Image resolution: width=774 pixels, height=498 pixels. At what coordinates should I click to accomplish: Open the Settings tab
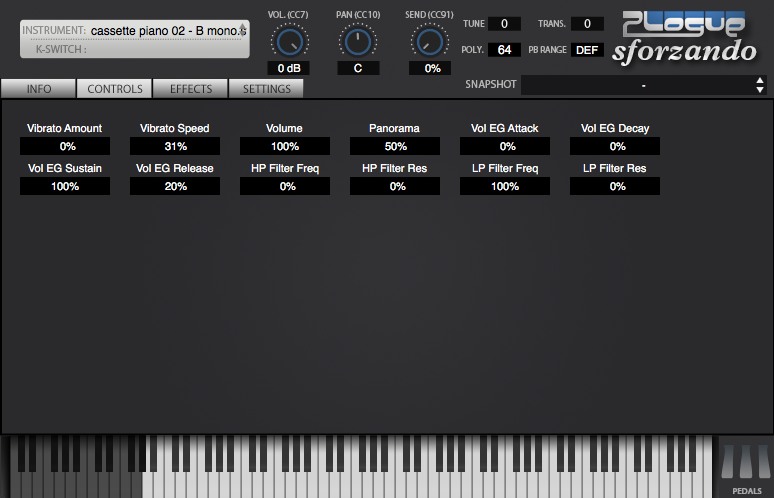(267, 89)
